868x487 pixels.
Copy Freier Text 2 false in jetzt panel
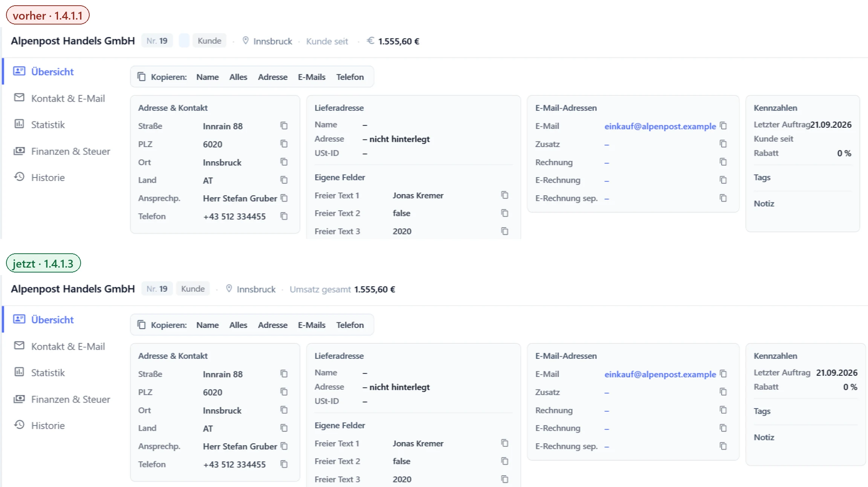coord(505,461)
